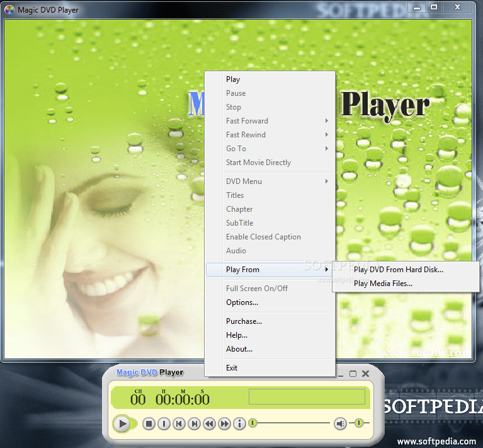Expand the Play From submenu
Image resolution: width=483 pixels, height=448 pixels.
pyautogui.click(x=270, y=270)
